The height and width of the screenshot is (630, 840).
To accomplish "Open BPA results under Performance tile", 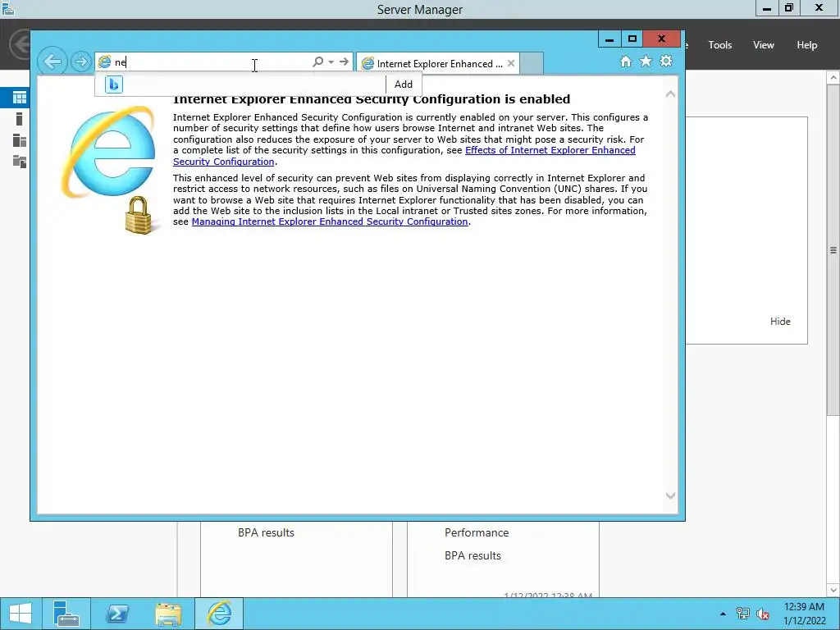I will 472,555.
